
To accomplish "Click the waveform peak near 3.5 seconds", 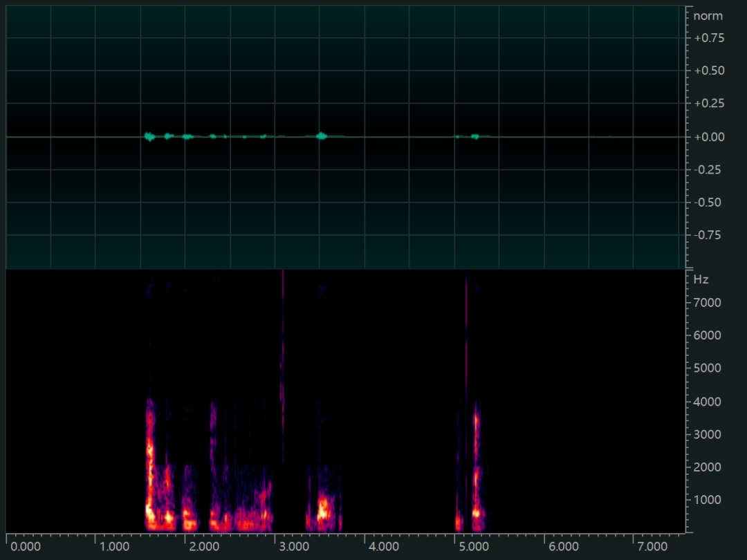I will click(x=321, y=136).
